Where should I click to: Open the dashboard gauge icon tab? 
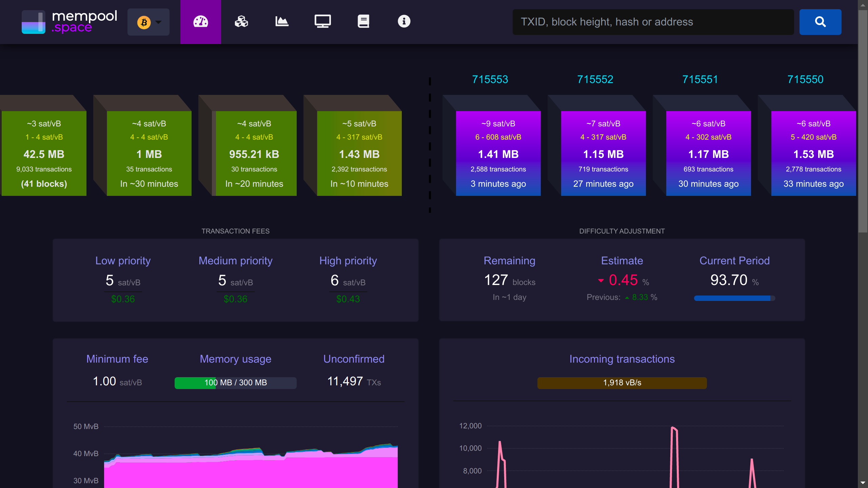tap(200, 22)
